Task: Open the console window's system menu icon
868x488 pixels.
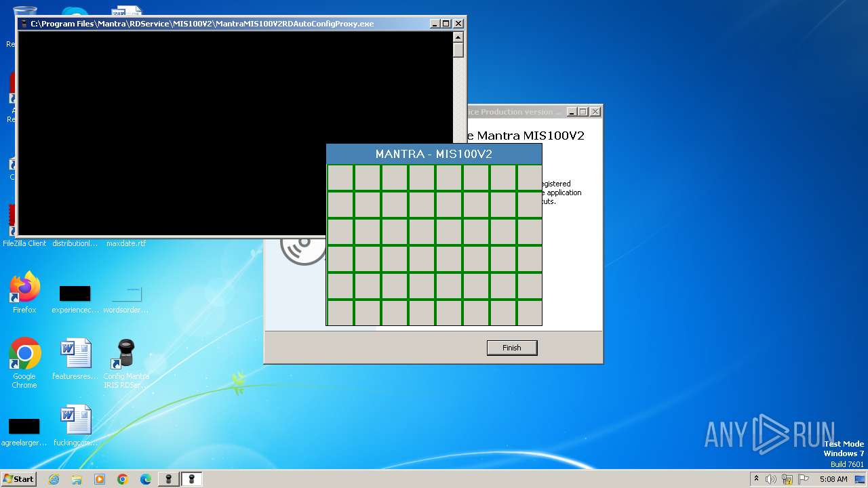Action: [x=24, y=24]
